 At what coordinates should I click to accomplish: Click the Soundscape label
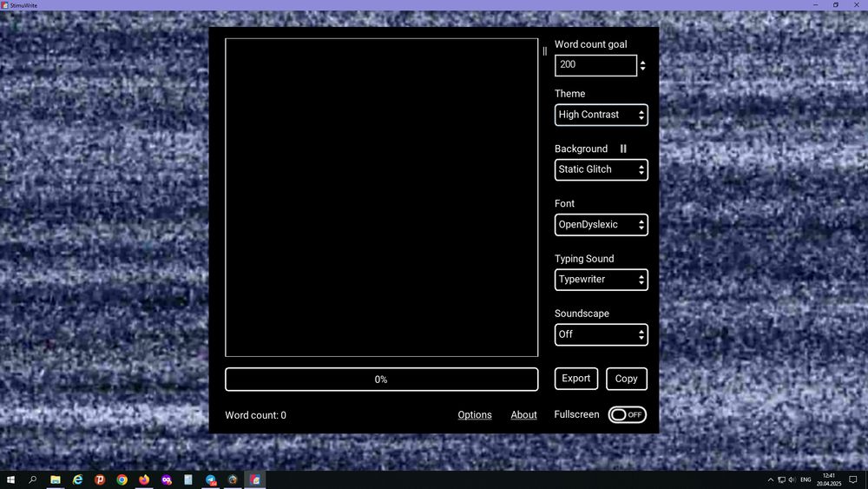coord(582,314)
